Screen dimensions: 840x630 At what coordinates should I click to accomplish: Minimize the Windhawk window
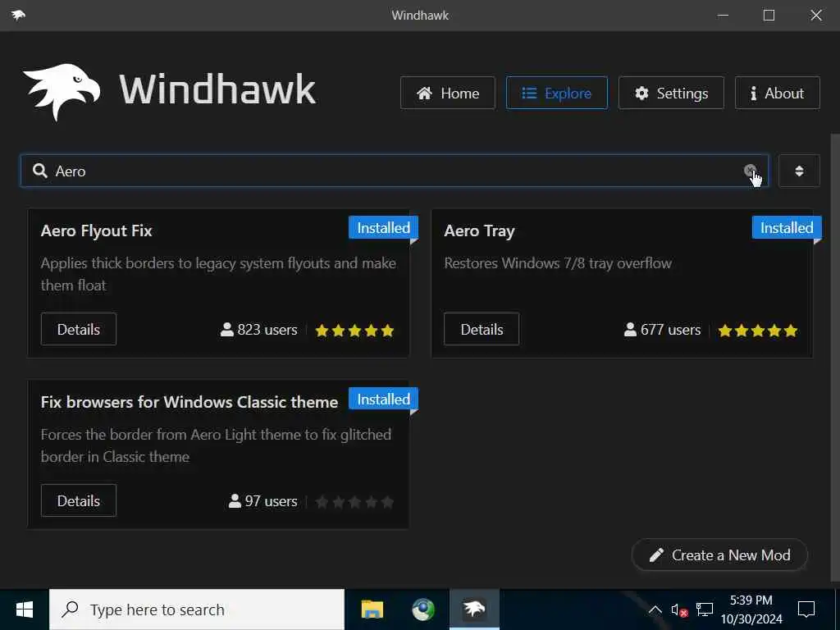point(723,15)
